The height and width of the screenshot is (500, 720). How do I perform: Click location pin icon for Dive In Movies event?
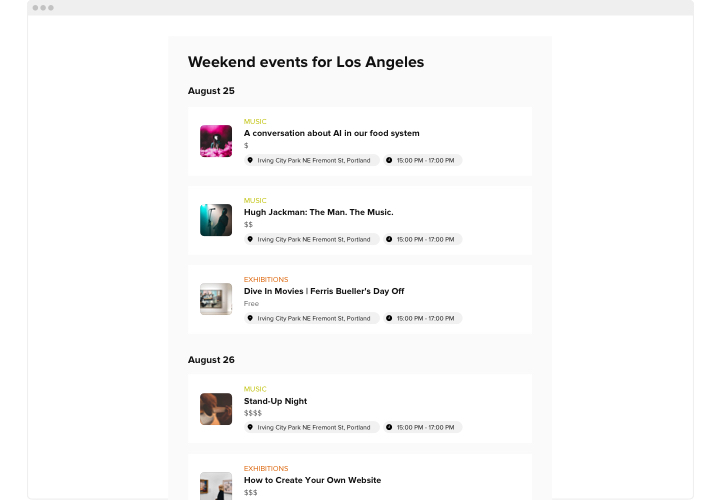tap(250, 318)
